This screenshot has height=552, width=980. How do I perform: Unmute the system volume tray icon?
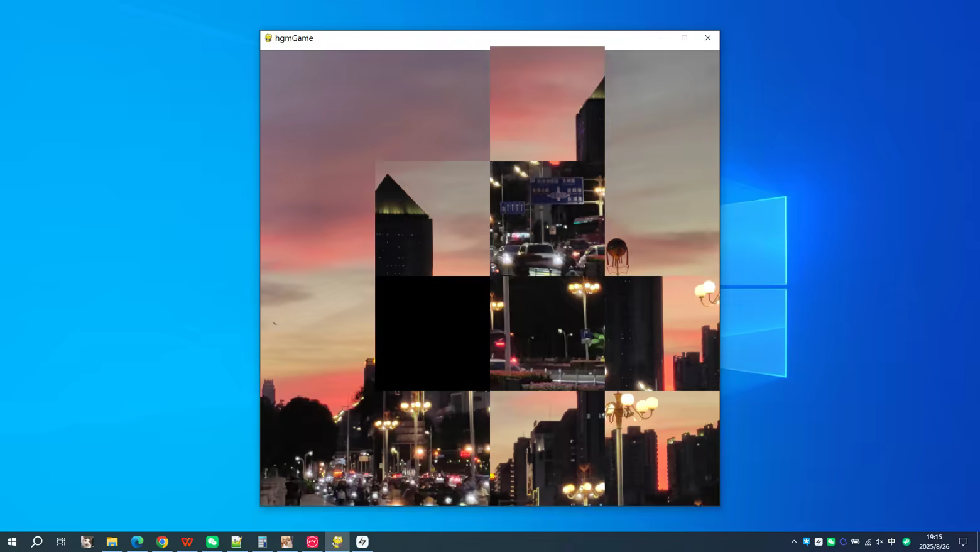(879, 541)
